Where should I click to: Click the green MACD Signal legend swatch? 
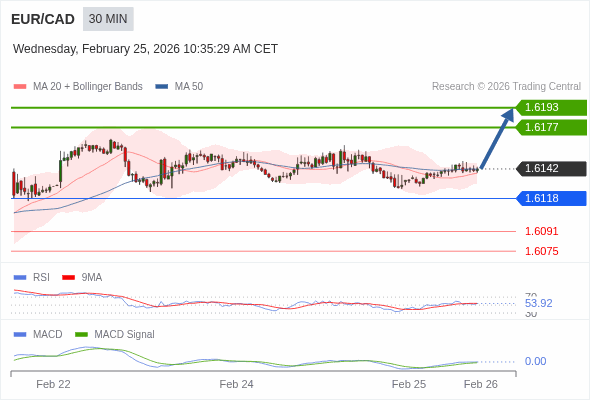[x=81, y=335]
